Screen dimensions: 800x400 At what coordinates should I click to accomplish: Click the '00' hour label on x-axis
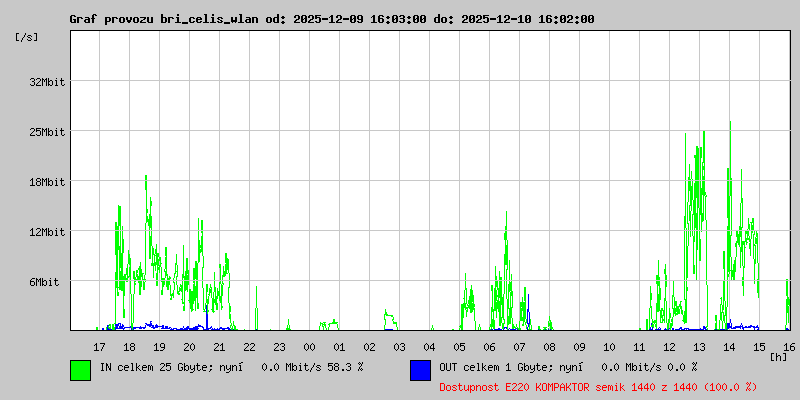pos(310,347)
